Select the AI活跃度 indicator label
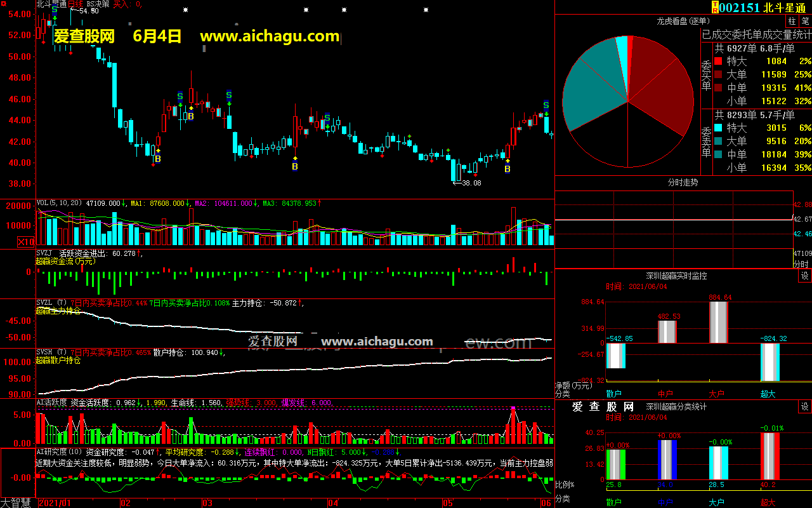The width and height of the screenshot is (812, 508). (x=51, y=403)
